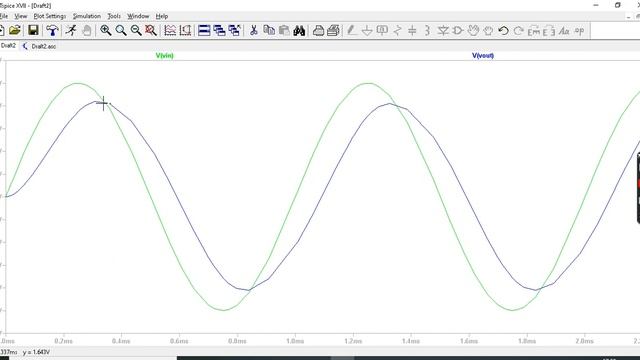Add text with the Aa icon
This screenshot has height=360, width=640.
(x=564, y=30)
